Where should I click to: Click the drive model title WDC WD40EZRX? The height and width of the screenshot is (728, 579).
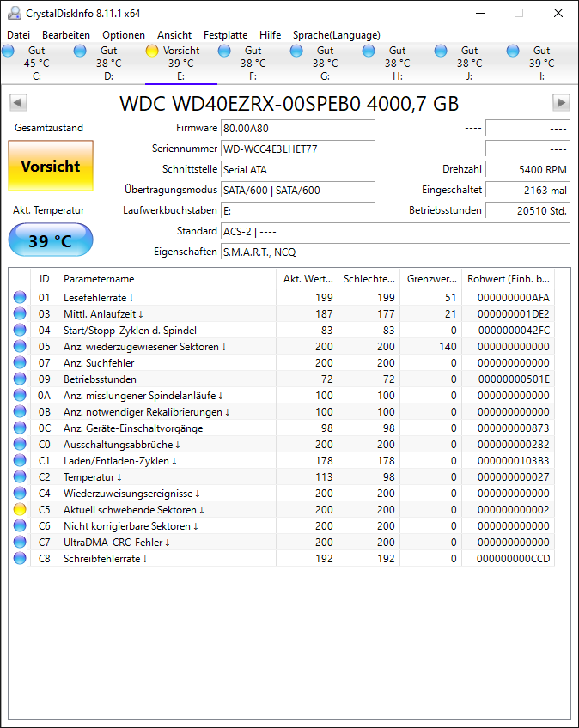[x=289, y=104]
